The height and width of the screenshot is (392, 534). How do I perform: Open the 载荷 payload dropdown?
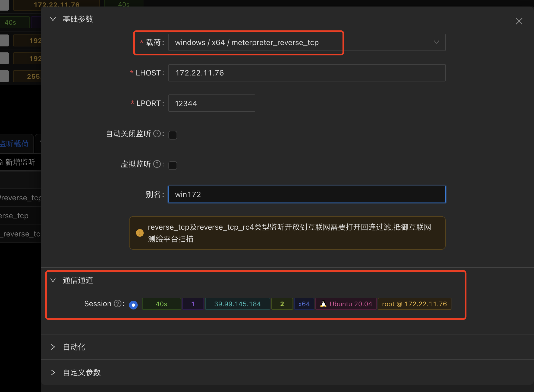[307, 42]
